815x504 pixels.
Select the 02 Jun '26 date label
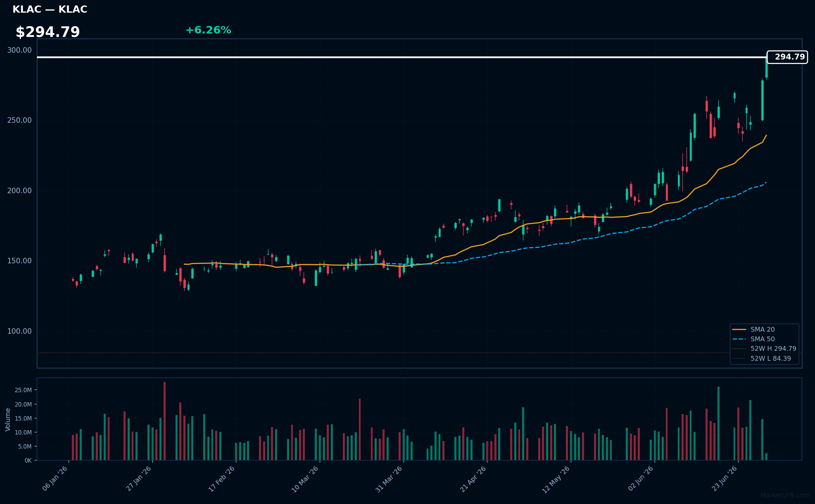point(641,479)
